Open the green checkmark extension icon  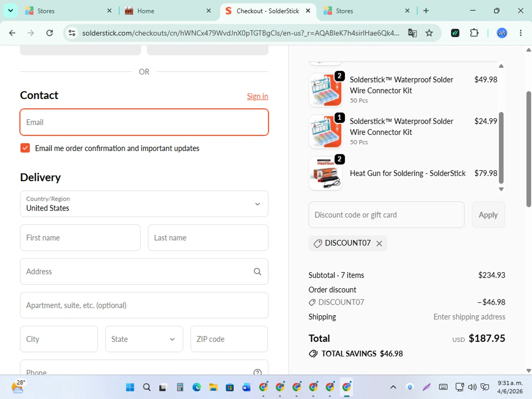(x=455, y=33)
